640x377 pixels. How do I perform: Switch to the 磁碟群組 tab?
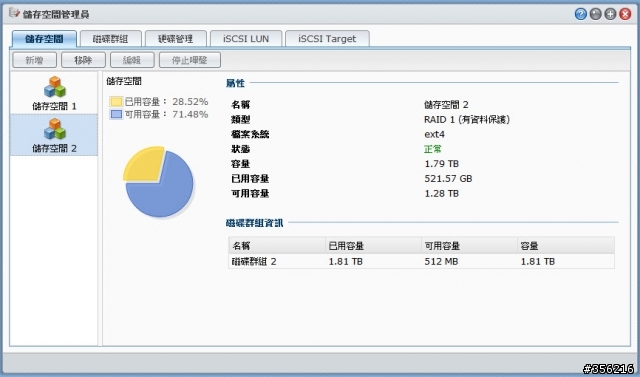tap(111, 39)
